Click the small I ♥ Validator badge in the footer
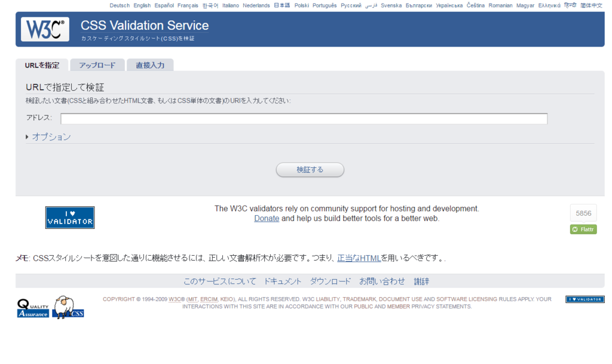 click(585, 299)
